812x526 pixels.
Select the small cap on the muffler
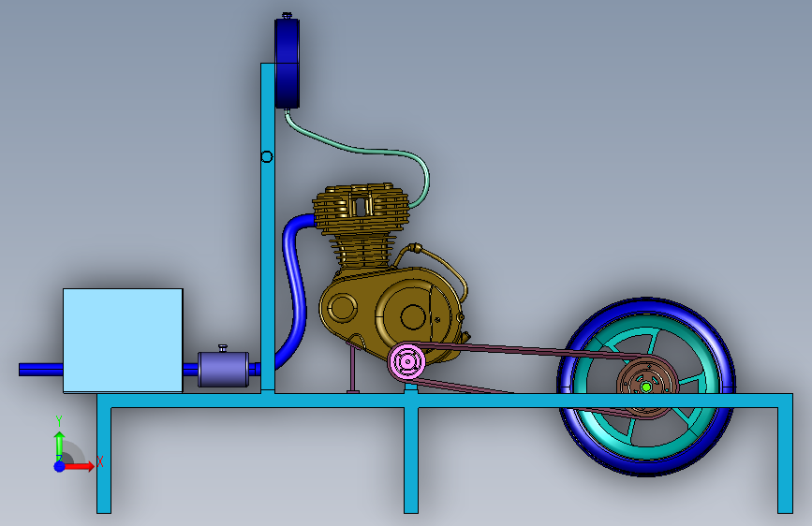click(223, 348)
